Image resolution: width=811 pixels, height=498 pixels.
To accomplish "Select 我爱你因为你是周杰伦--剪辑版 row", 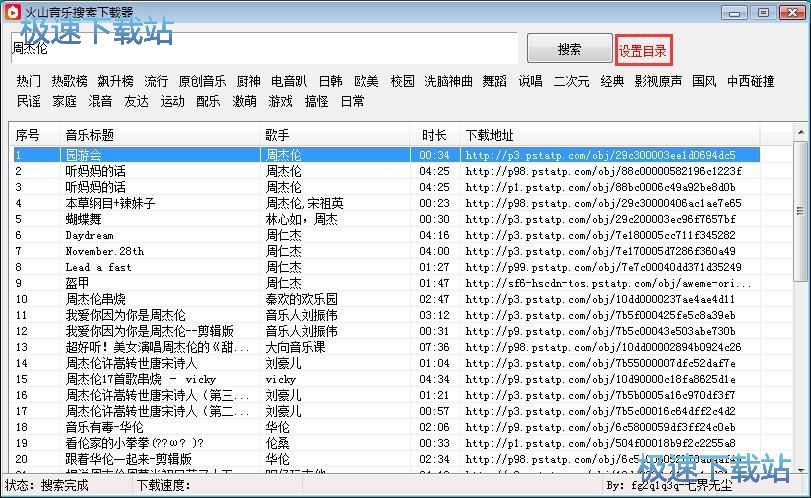I will pos(387,331).
